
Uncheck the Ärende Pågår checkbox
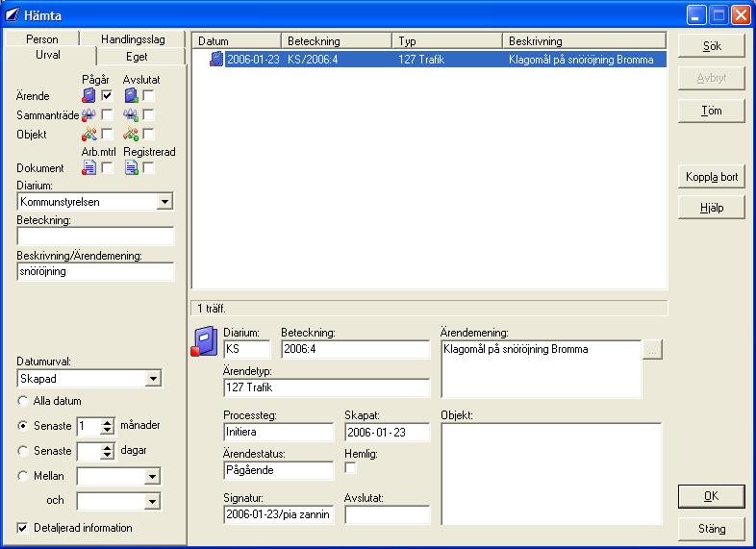[107, 95]
